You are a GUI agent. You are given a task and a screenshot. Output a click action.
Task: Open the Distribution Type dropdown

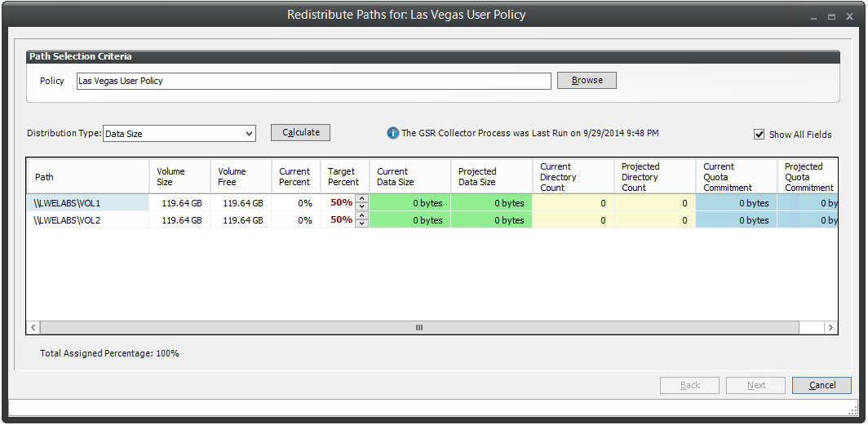(x=179, y=133)
